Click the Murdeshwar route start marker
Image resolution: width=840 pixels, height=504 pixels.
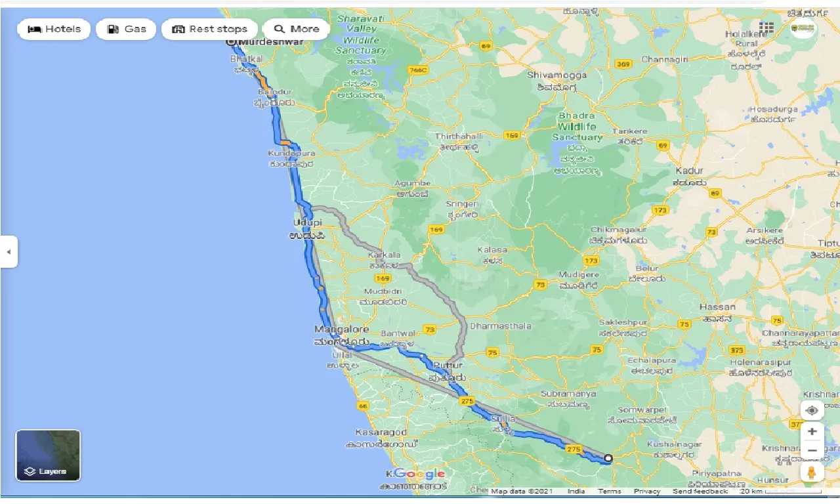click(230, 41)
